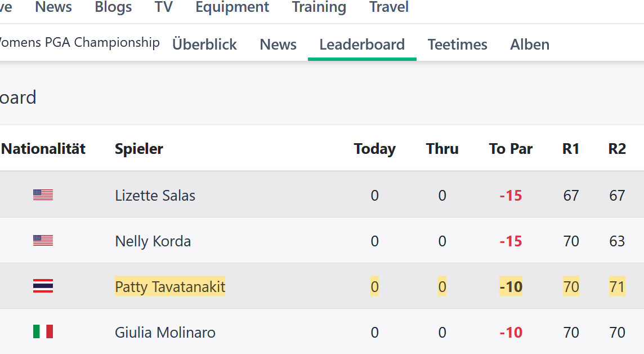The image size is (644, 354).
Task: Switch to the Teetimes tab
Action: 457,45
